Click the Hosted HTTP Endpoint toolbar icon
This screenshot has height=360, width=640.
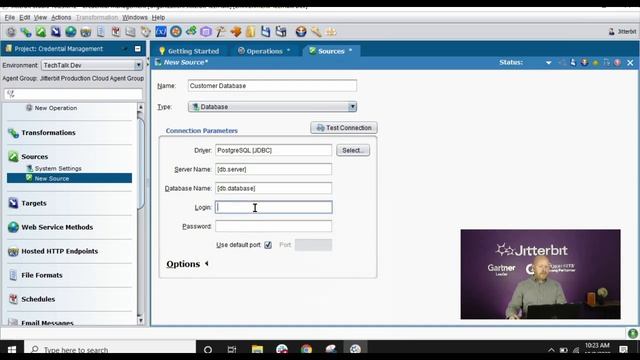tap(86, 31)
